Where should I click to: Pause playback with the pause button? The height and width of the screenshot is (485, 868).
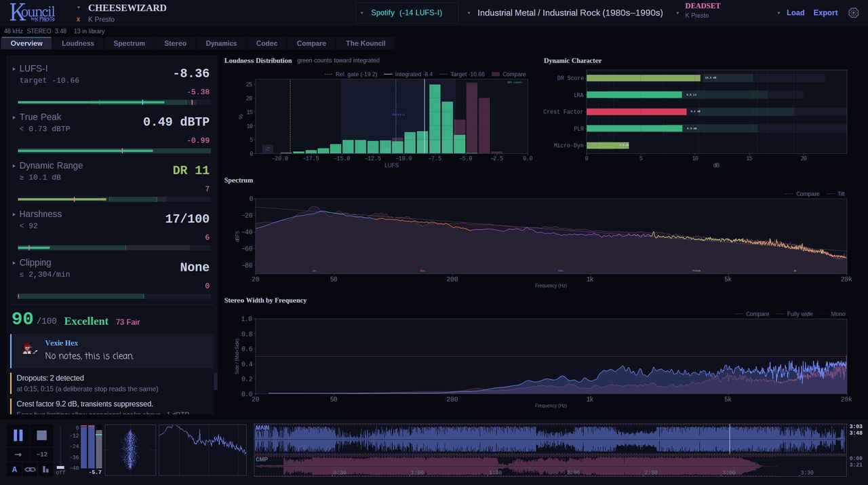point(18,435)
